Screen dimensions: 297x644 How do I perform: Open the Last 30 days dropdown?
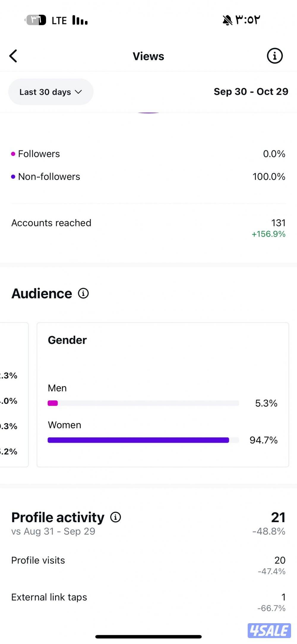point(50,92)
